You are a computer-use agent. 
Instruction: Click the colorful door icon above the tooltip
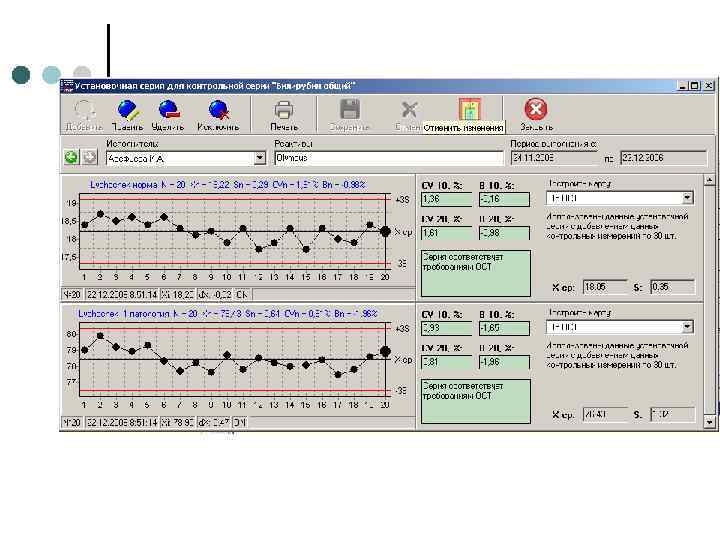pos(469,110)
